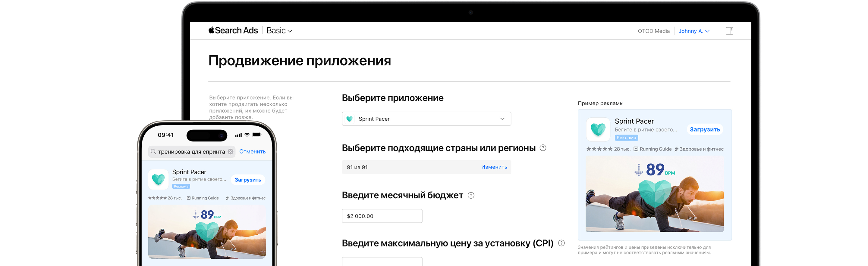Click Sprint Pacer title in ad preview panel

(634, 121)
